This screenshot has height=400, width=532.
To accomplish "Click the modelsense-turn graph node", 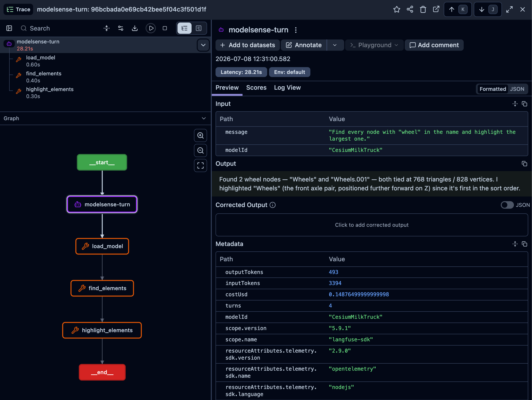I will pos(102,204).
